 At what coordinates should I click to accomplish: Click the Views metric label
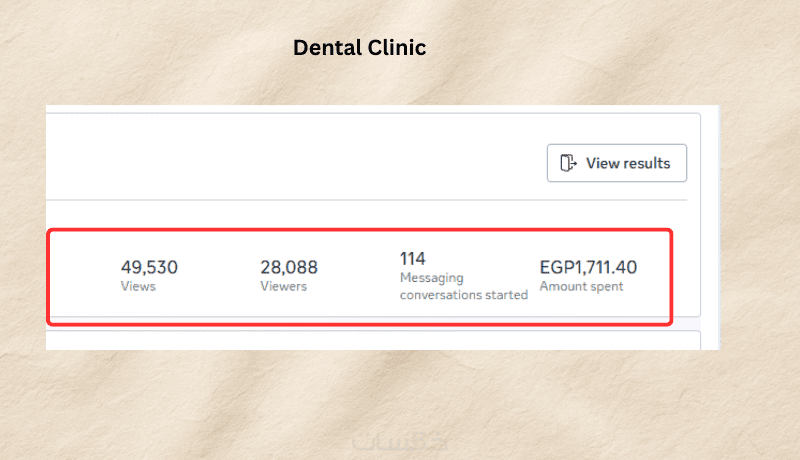click(138, 287)
